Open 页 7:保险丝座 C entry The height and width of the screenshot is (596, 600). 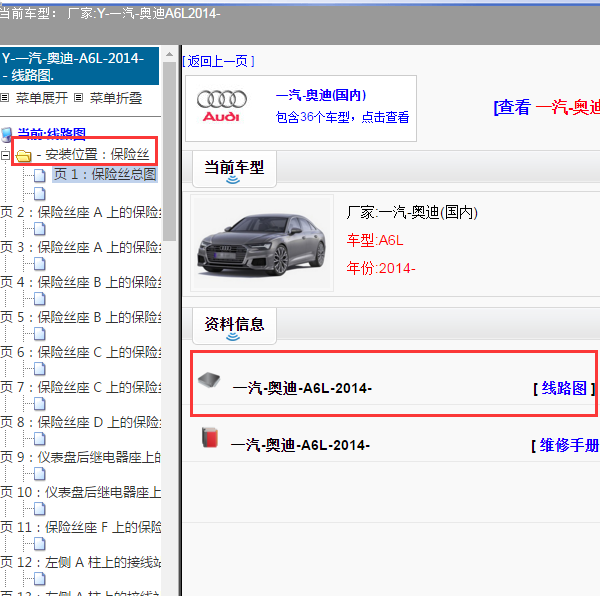(80, 387)
